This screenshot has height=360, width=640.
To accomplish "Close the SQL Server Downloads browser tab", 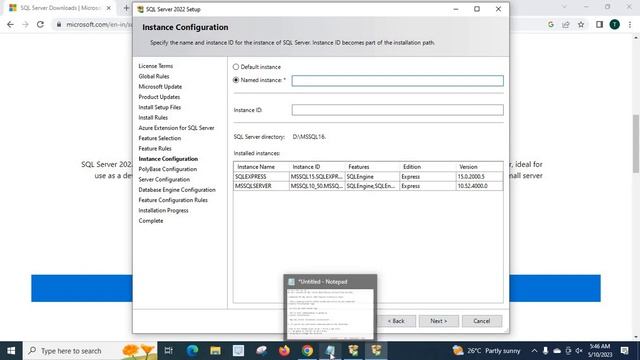I will (109, 8).
